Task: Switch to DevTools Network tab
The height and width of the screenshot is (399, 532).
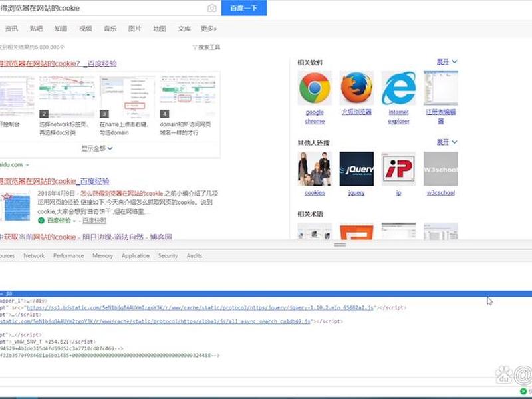Action: [x=34, y=256]
